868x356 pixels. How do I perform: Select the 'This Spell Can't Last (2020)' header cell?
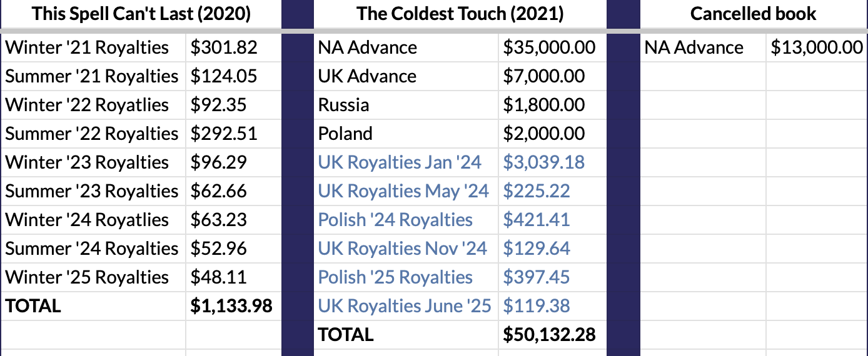click(141, 14)
